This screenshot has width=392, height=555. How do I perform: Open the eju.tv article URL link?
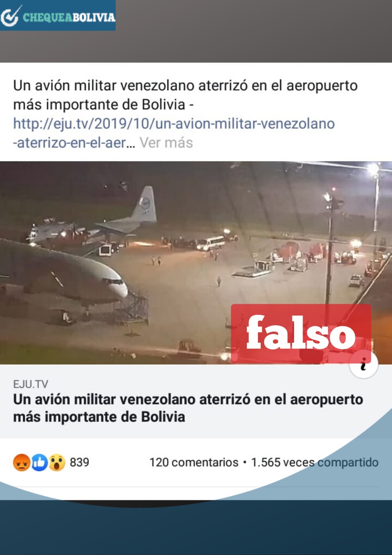(x=174, y=133)
